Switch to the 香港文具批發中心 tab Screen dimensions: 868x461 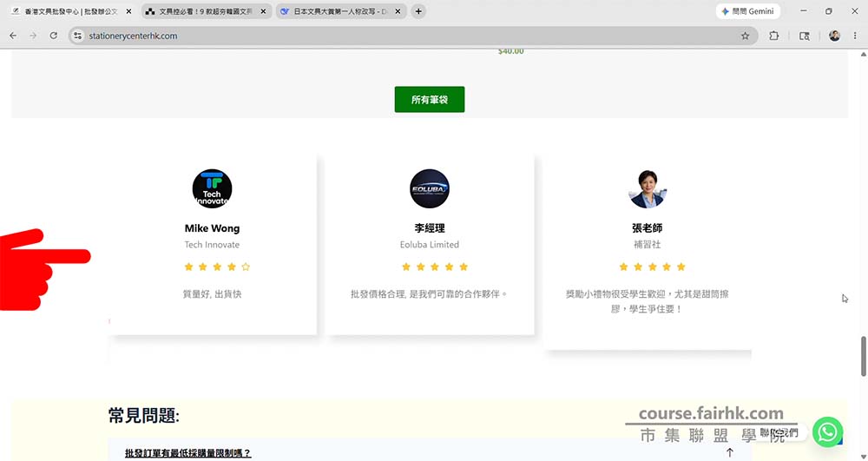click(x=69, y=11)
